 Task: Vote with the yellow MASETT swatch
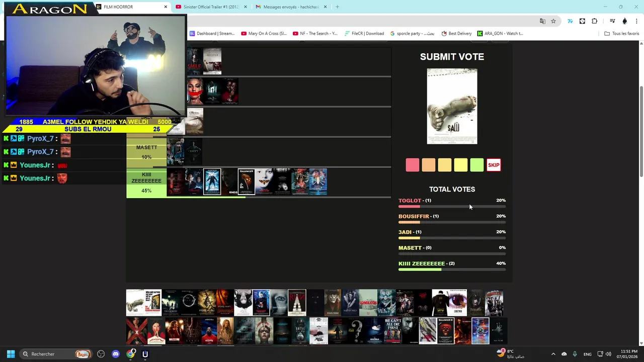coord(461,165)
